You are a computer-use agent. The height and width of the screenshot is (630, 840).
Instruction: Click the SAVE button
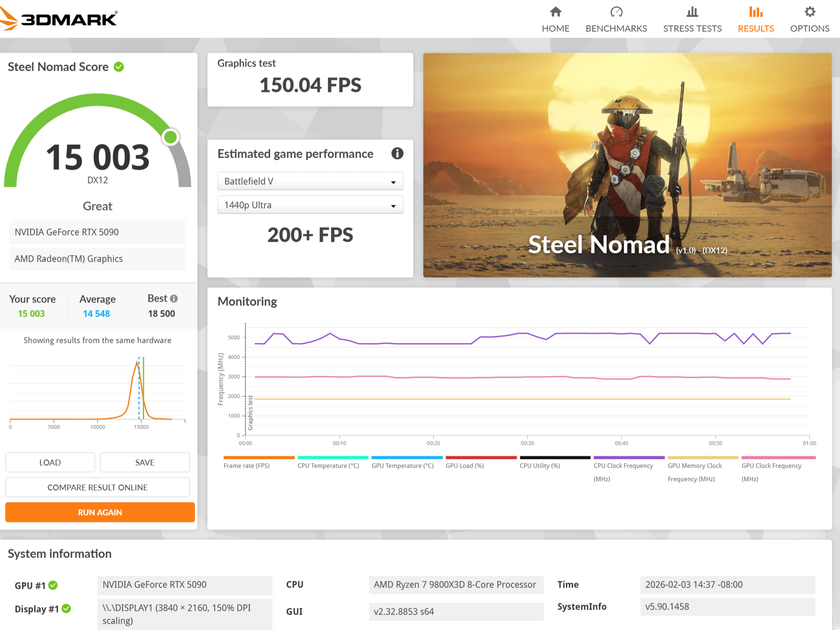[145, 462]
